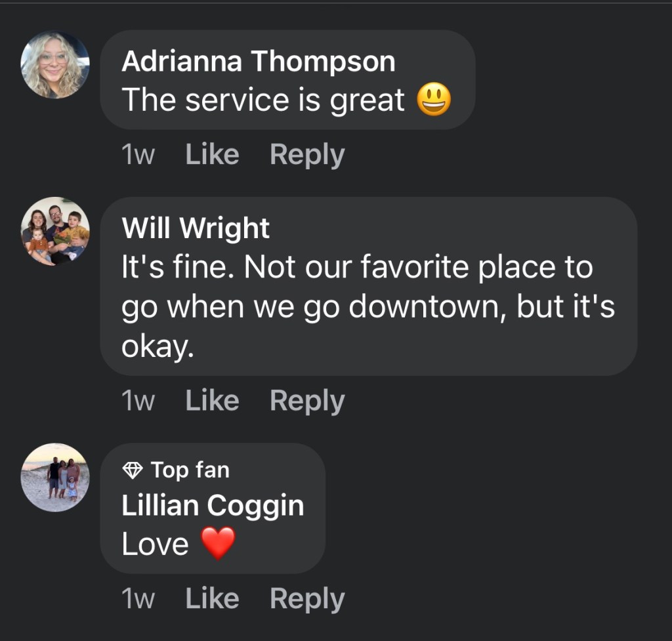The image size is (672, 641).
Task: Reply to Will Wright's comment
Action: (307, 401)
